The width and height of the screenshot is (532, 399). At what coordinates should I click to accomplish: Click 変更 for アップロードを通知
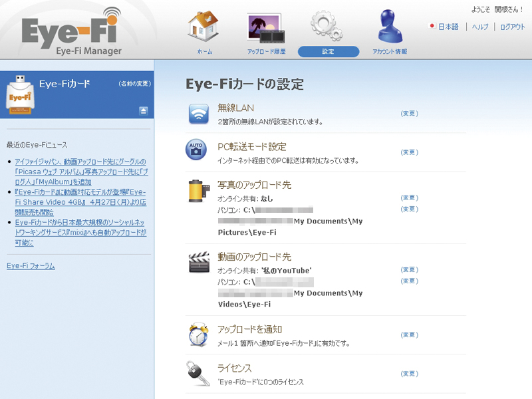410,334
